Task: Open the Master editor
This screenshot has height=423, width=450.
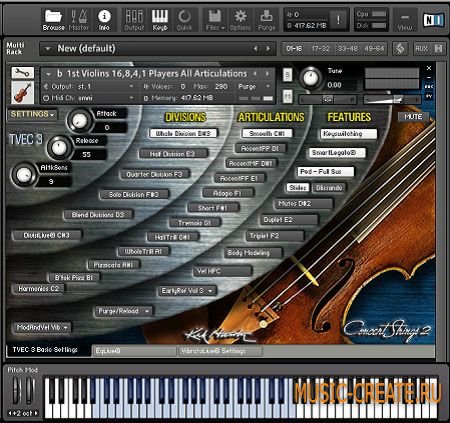Action: (x=79, y=21)
